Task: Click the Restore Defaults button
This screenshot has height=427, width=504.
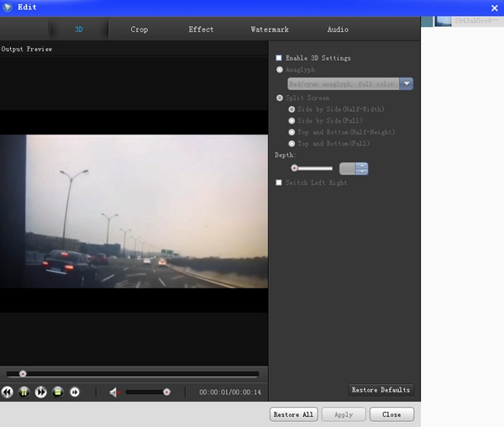Action: point(381,390)
